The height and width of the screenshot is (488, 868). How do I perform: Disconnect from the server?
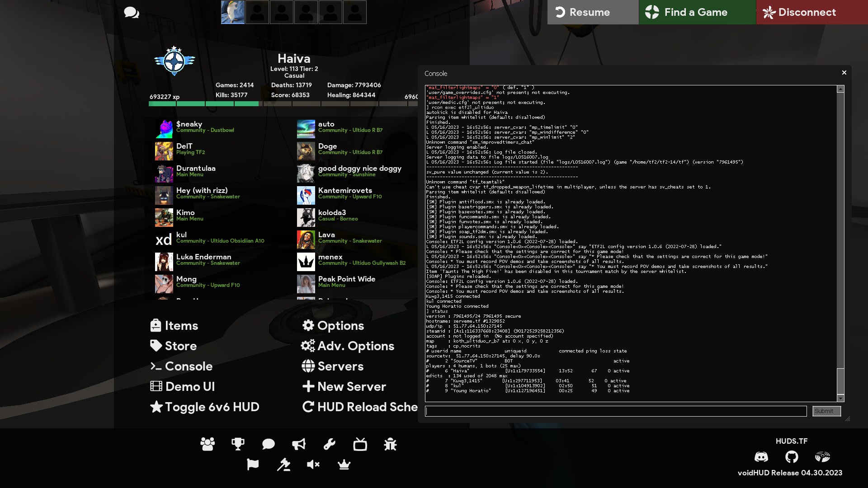(x=812, y=12)
